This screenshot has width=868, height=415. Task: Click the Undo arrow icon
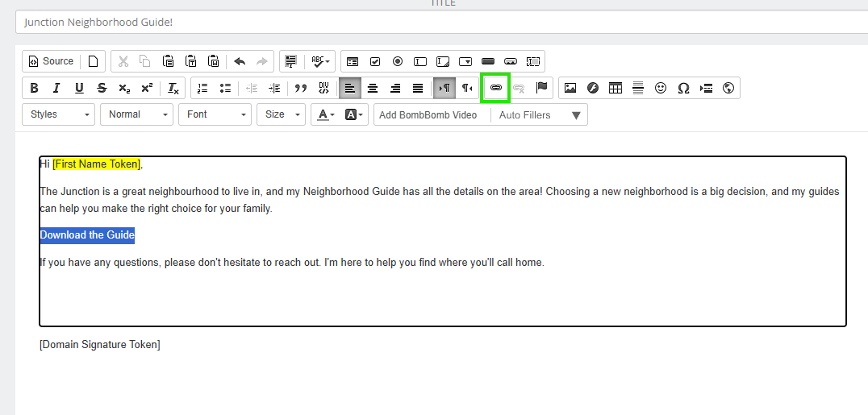[x=240, y=61]
